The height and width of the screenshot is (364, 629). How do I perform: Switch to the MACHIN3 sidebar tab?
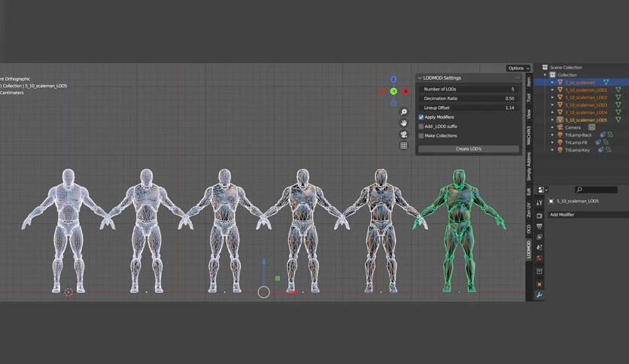[529, 135]
